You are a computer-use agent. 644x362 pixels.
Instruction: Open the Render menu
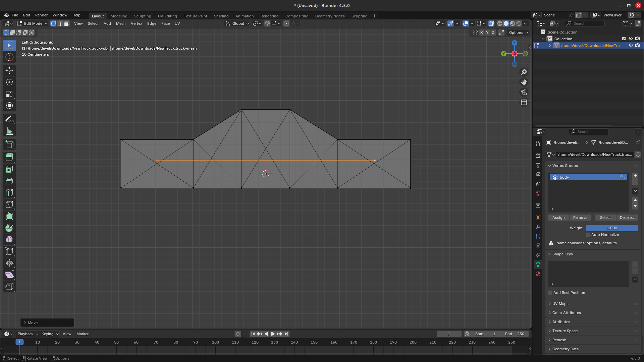coord(41,15)
